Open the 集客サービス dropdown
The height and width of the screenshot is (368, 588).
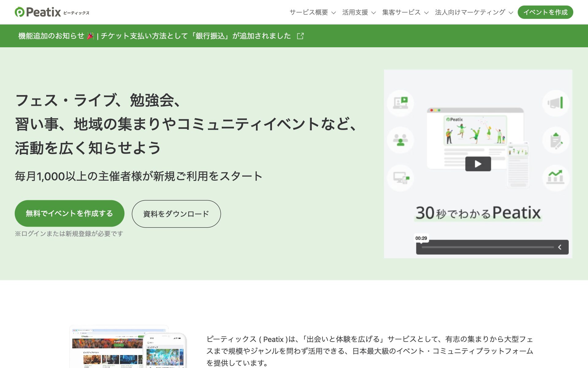pos(405,12)
